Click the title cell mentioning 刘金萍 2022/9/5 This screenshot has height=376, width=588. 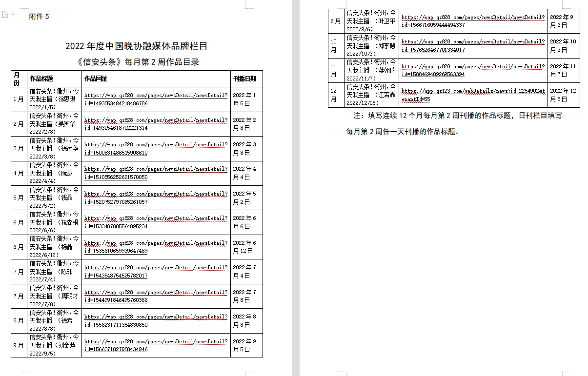pos(54,345)
